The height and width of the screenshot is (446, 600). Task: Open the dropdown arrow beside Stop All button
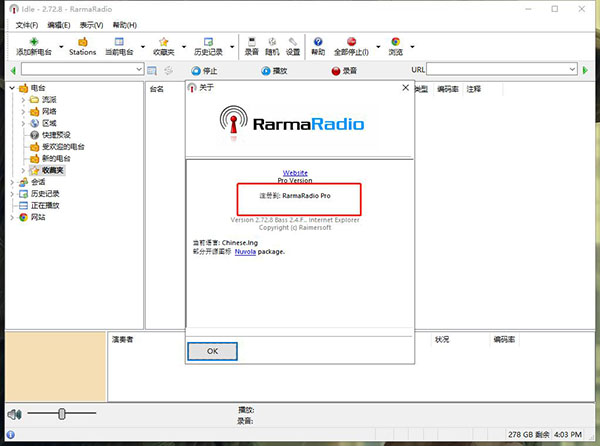tap(378, 47)
